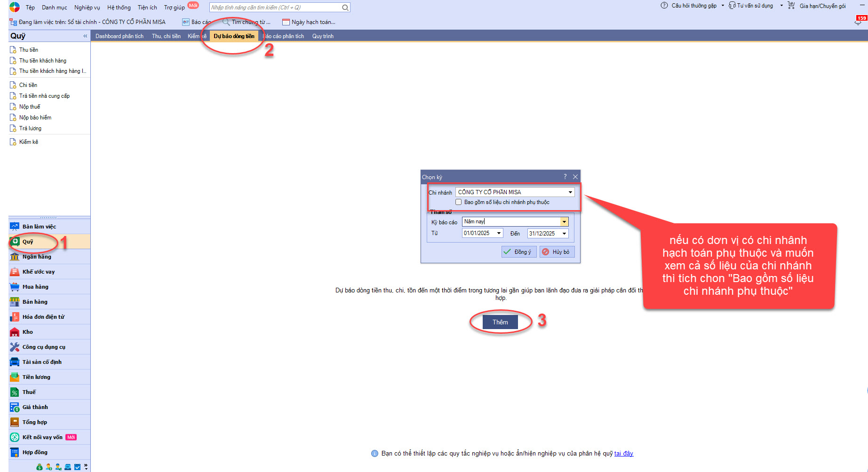
Task: Click the feature search input box
Action: [x=275, y=8]
